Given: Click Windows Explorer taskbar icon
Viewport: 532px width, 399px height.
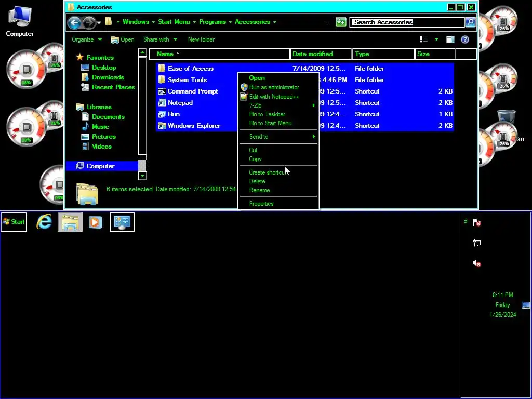Looking at the screenshot, I should (x=70, y=222).
